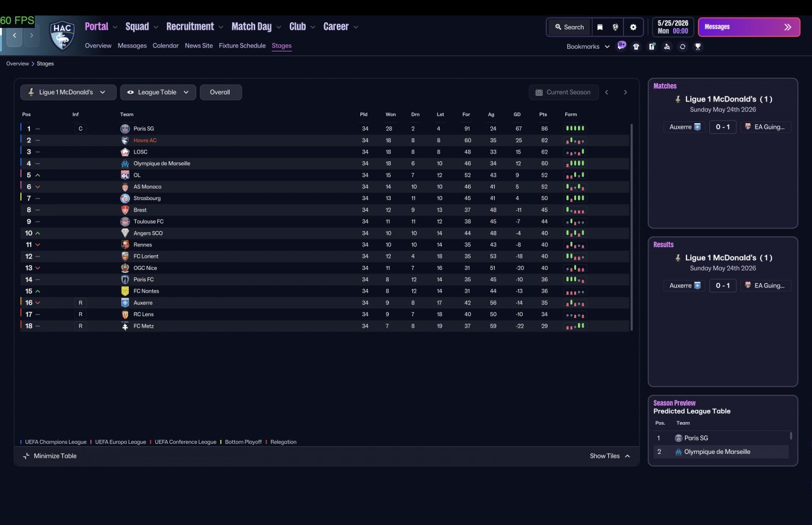
Task: Click the LOSC crest in table
Action: coord(125,152)
